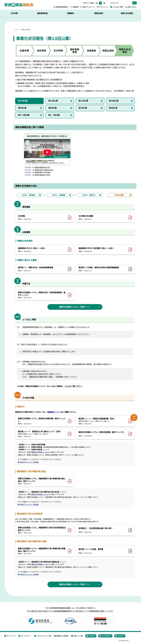The image size is (141, 644).
Task: Open よくあるご質問 header link
Action: [x=117, y=7]
